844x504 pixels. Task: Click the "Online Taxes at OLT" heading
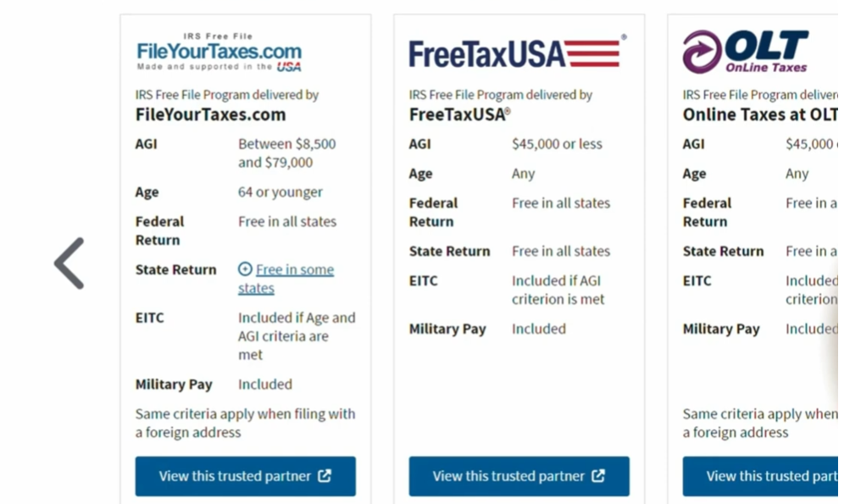pyautogui.click(x=759, y=114)
